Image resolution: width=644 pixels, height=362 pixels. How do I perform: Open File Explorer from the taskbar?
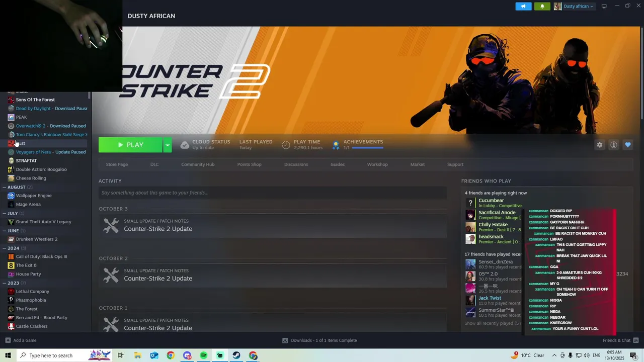pyautogui.click(x=137, y=355)
